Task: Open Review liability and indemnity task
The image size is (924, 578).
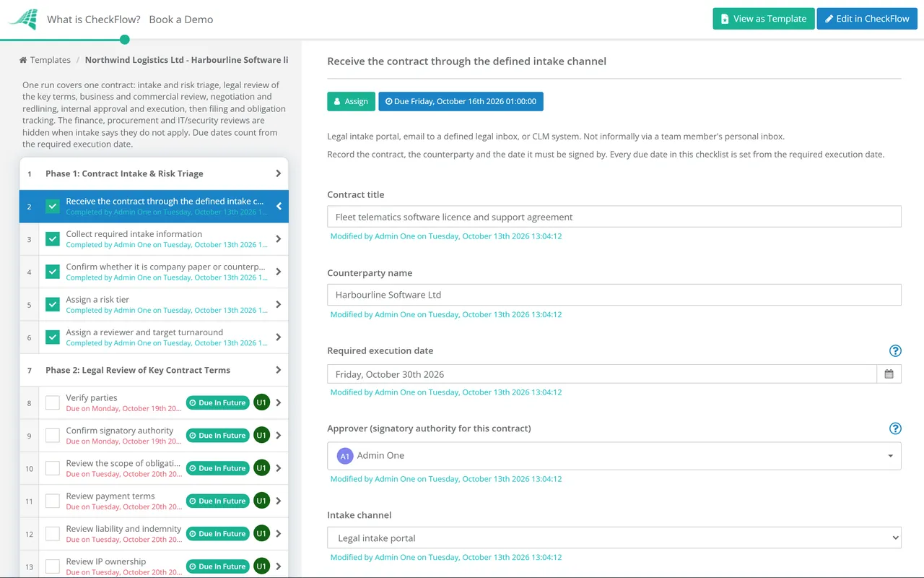Action: 123,529
